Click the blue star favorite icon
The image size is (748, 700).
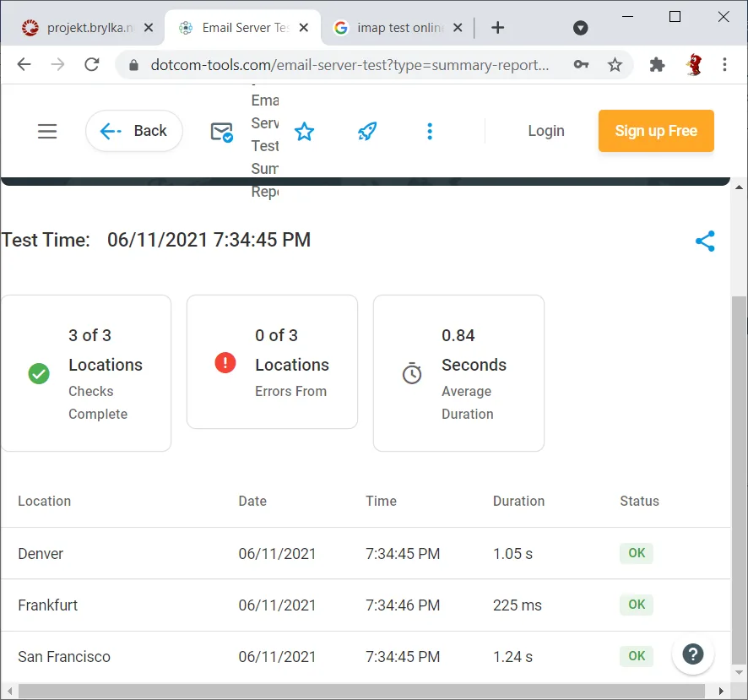pyautogui.click(x=304, y=132)
